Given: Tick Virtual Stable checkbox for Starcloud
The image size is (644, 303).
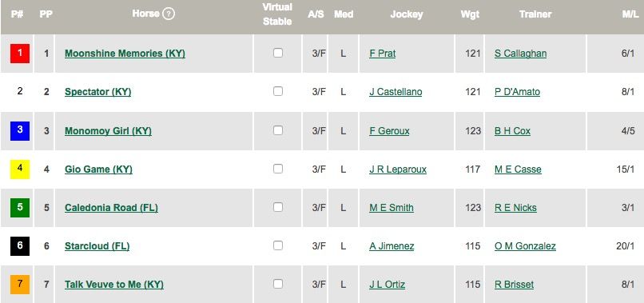Looking at the screenshot, I should pyautogui.click(x=278, y=245).
